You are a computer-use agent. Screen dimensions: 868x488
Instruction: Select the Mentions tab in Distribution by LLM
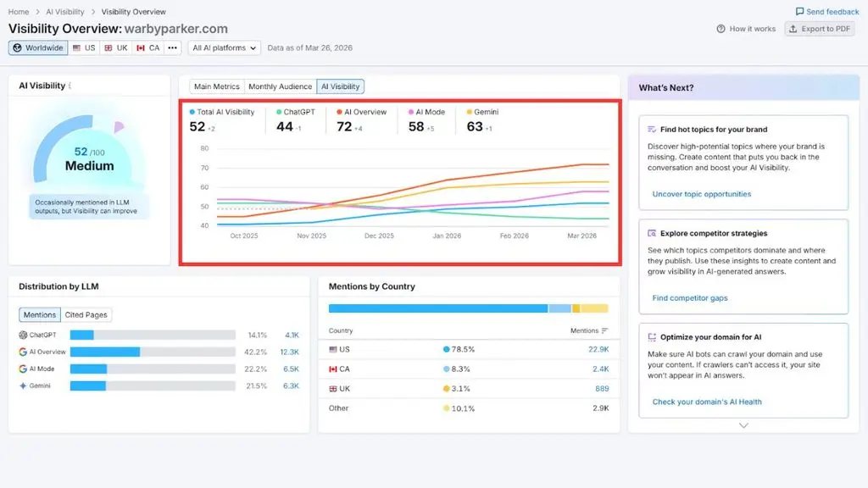point(40,315)
